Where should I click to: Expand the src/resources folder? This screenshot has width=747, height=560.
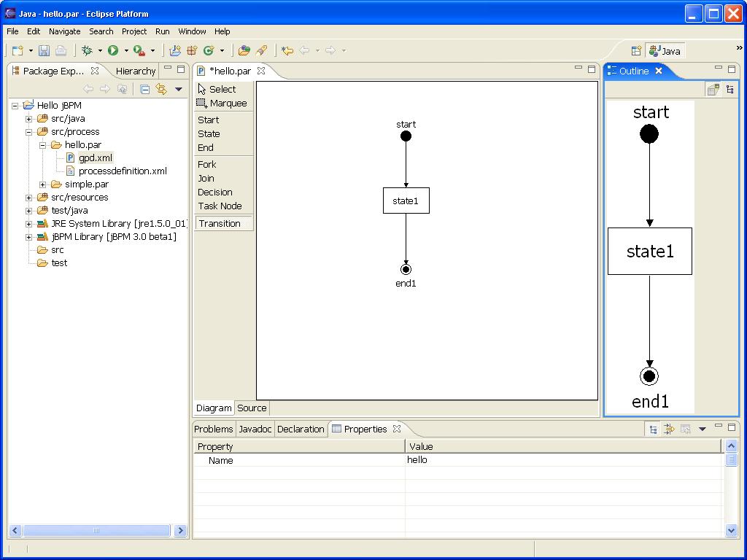29,198
